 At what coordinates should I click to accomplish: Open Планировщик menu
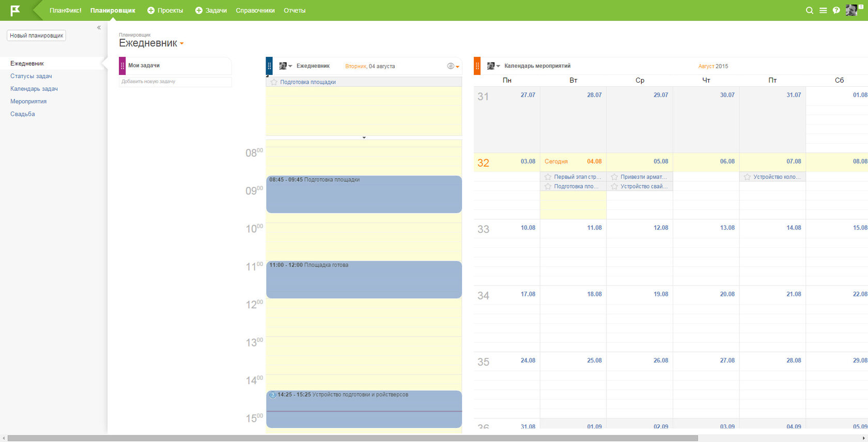113,10
